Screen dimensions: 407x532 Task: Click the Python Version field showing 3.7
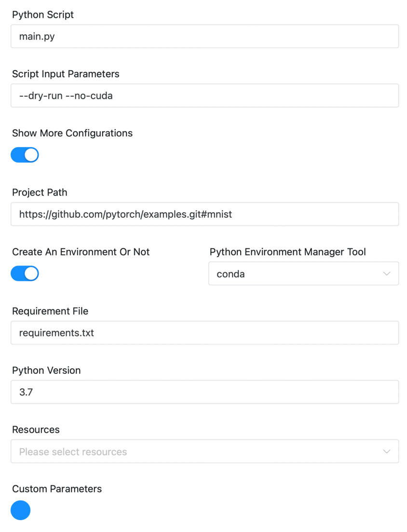click(204, 392)
